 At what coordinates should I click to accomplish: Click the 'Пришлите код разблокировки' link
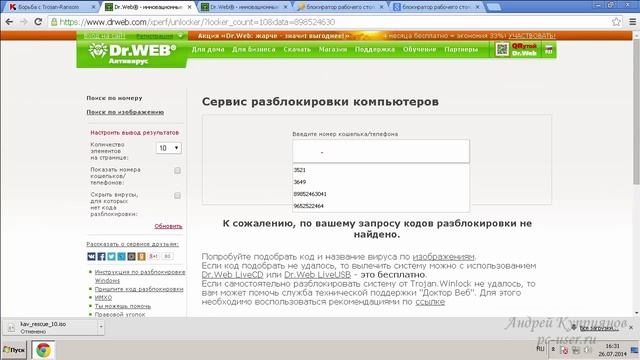pos(139,289)
